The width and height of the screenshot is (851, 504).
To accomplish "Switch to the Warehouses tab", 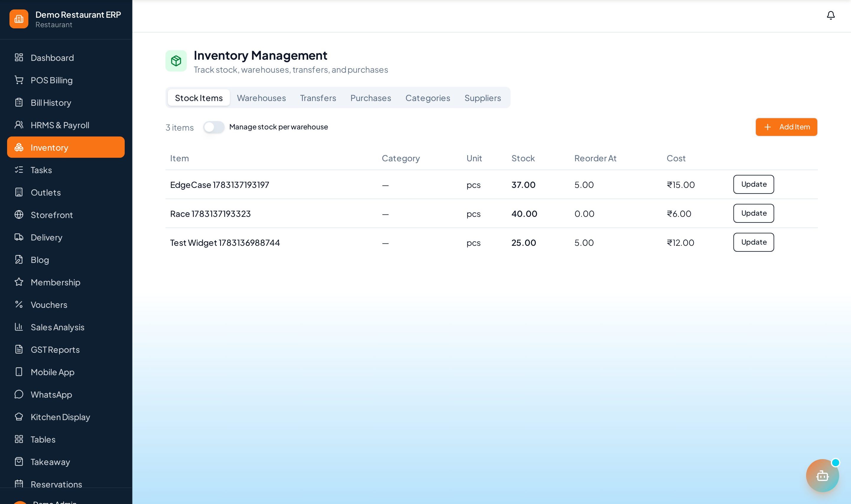I will tap(261, 98).
